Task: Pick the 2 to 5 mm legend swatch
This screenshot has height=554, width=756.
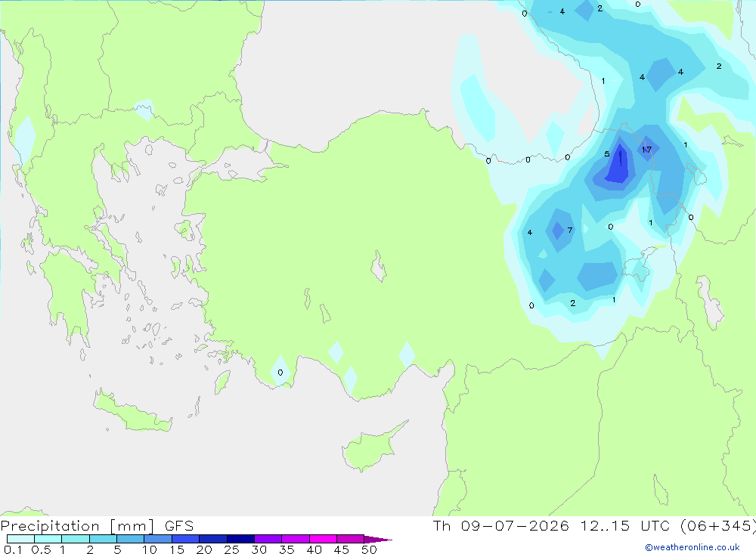Action: [x=103, y=539]
